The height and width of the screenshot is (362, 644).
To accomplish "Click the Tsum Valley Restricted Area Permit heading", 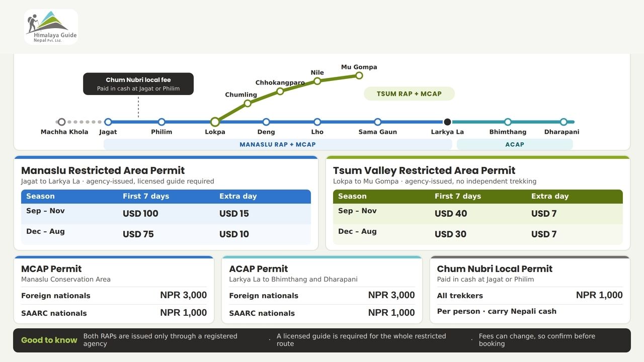I will pyautogui.click(x=424, y=170).
